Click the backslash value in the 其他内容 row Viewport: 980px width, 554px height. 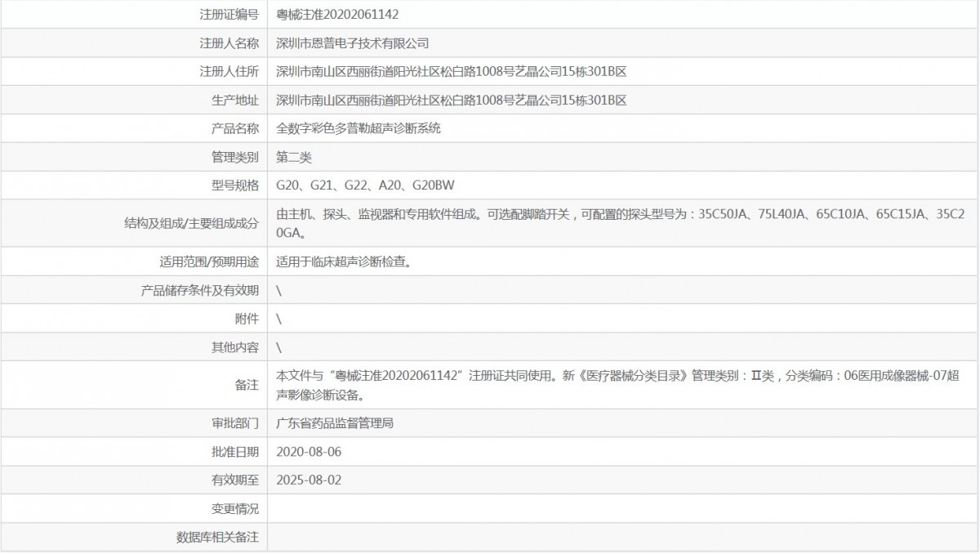pos(279,346)
